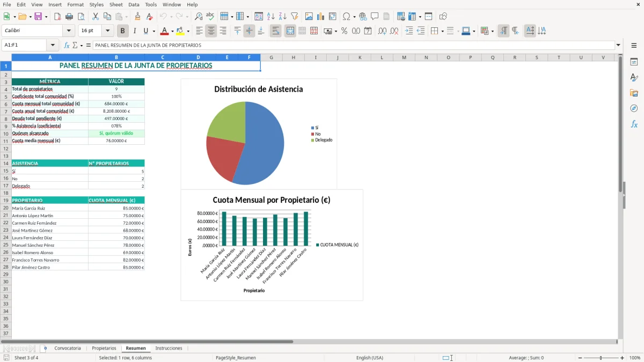Click the Save document icon
The height and width of the screenshot is (362, 644).
click(38, 17)
